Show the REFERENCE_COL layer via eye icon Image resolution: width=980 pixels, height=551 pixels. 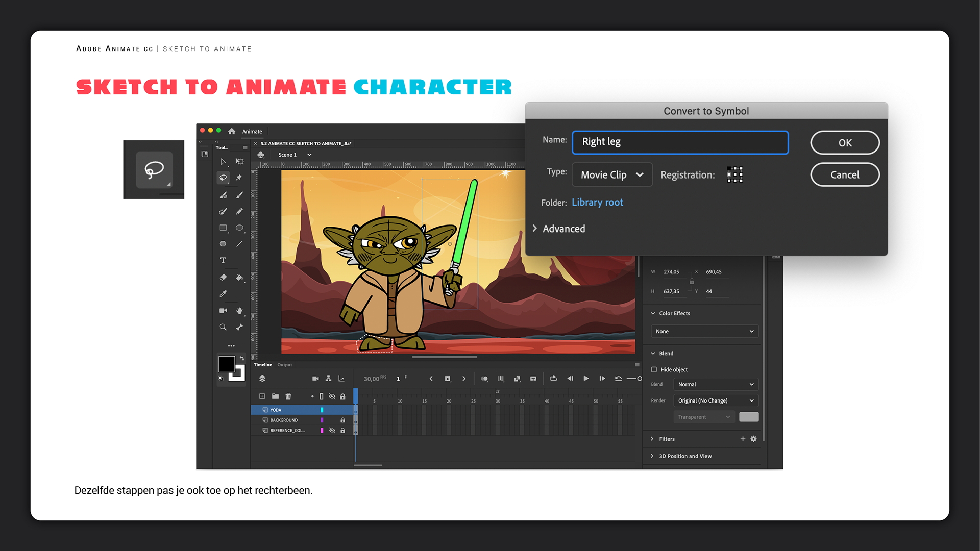click(332, 431)
